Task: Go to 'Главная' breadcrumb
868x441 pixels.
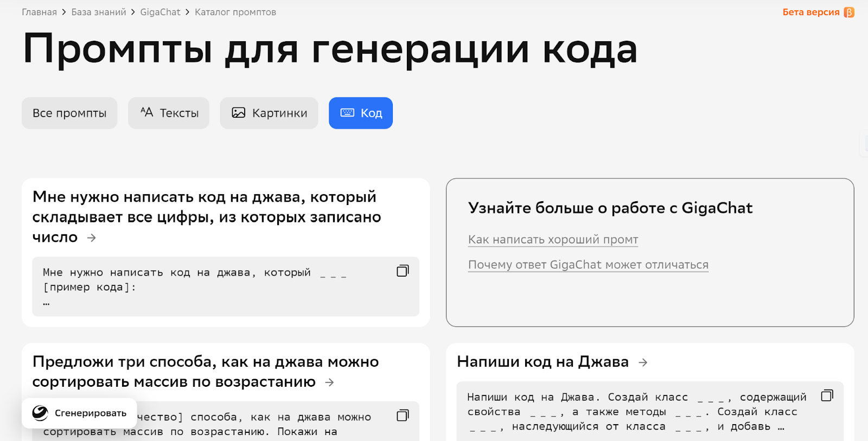Action: point(39,12)
